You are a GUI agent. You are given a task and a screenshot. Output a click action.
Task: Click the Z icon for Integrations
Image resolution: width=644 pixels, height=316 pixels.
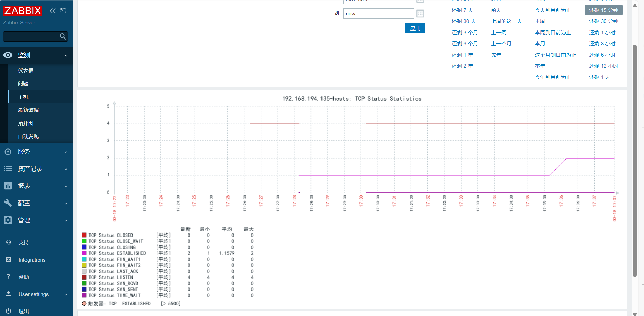tap(9, 260)
